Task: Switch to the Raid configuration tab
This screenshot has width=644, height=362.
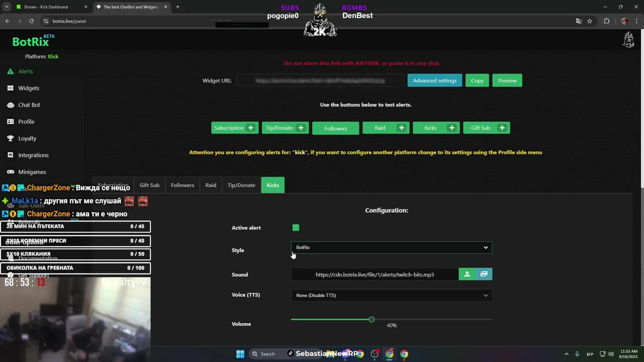Action: coord(211,185)
